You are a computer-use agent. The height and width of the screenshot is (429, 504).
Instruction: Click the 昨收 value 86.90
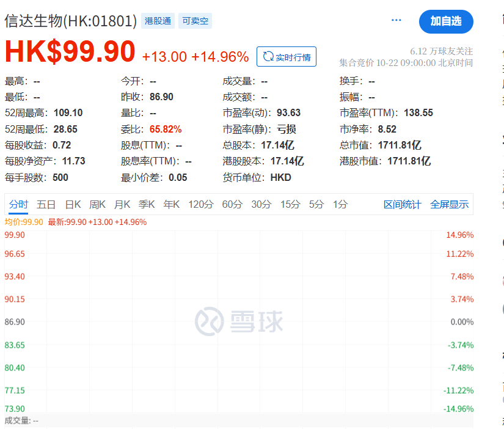(161, 97)
